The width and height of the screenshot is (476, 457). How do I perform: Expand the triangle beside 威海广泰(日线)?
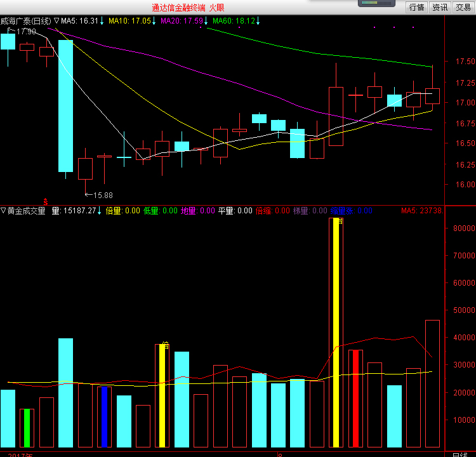coord(56,21)
